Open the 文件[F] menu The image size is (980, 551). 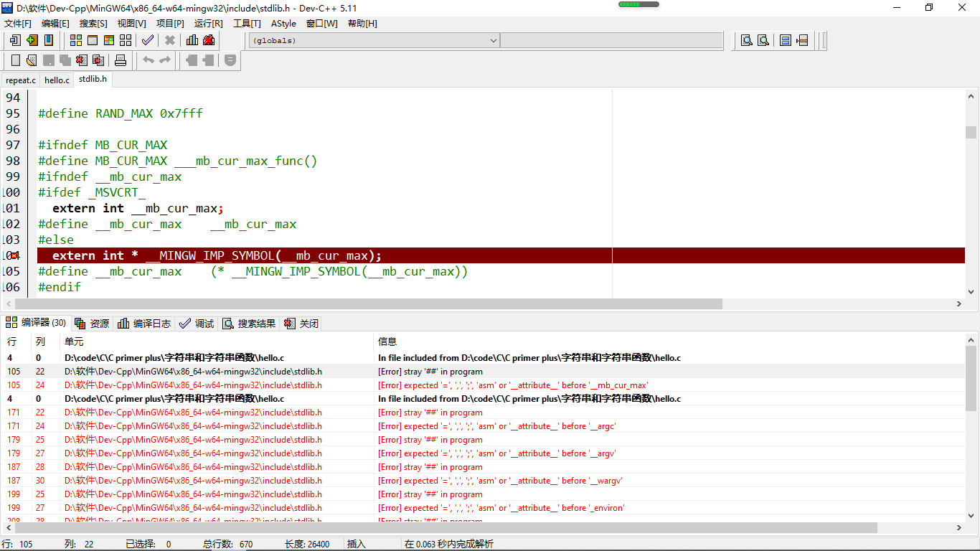click(x=18, y=24)
